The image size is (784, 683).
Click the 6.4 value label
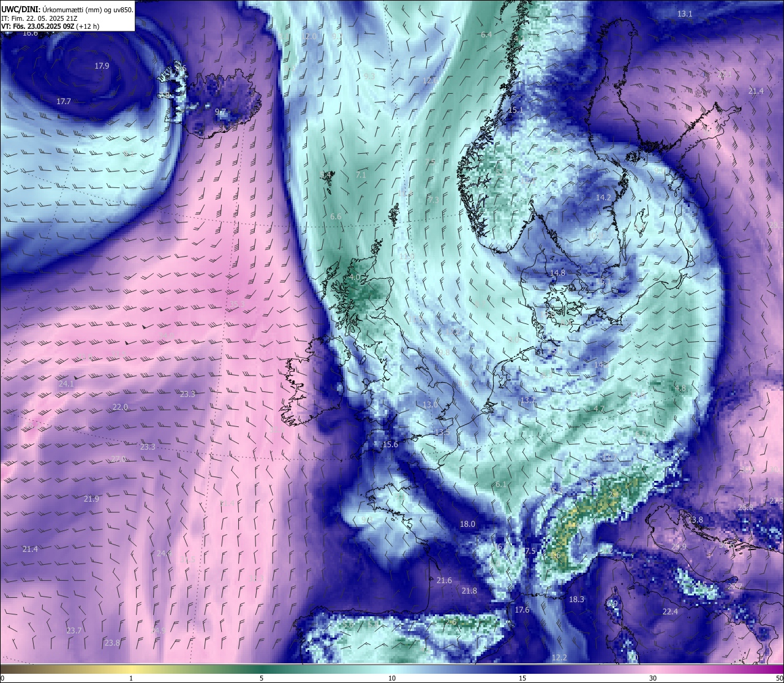[486, 35]
